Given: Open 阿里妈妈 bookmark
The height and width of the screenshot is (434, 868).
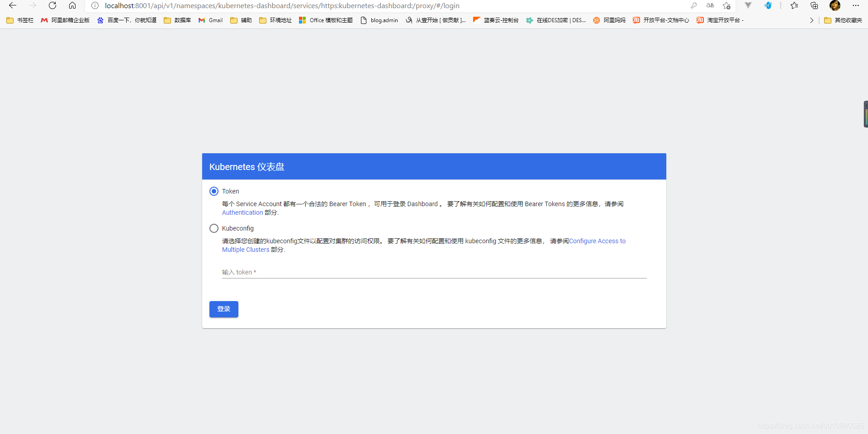Looking at the screenshot, I should [609, 20].
